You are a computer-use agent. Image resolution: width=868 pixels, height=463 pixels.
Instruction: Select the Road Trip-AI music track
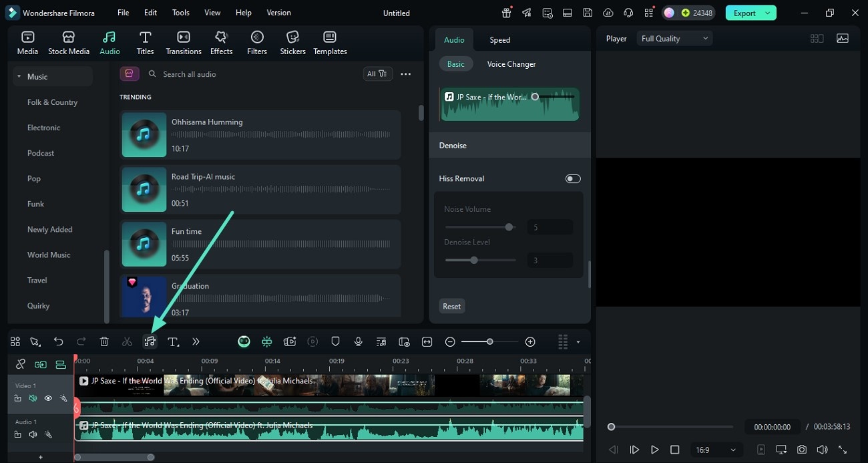pyautogui.click(x=260, y=189)
